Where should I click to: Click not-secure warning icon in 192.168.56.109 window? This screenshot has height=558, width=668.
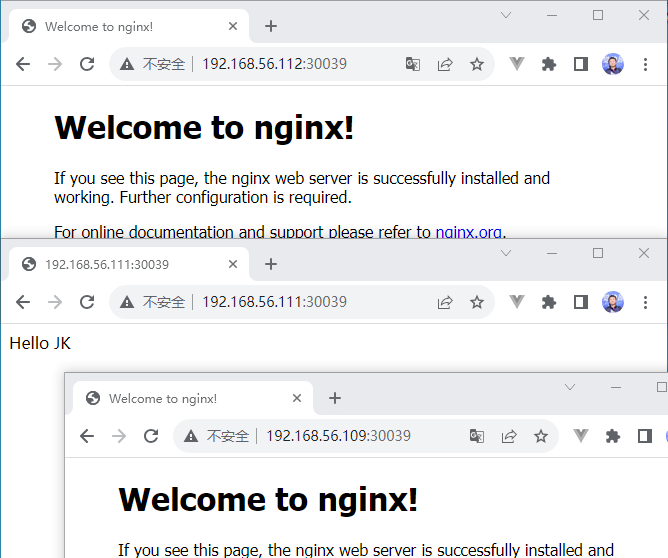pos(190,436)
